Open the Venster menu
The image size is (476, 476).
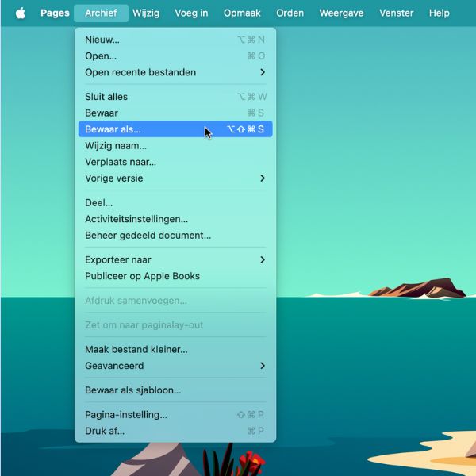(x=397, y=13)
